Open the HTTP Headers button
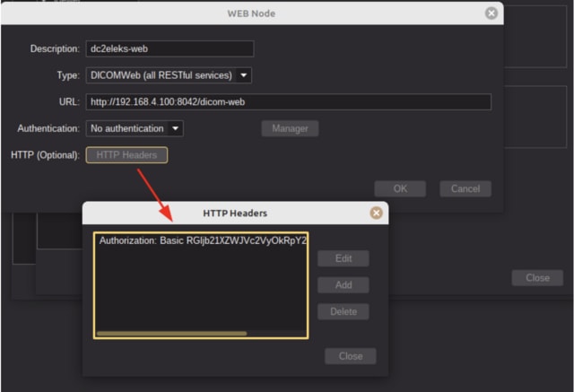 click(126, 155)
